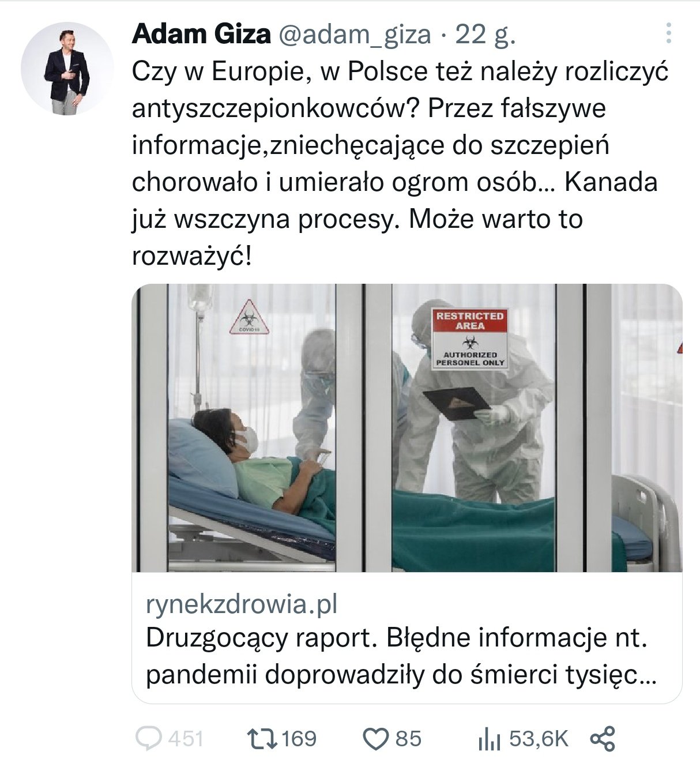Click the share icon
The image size is (700, 778).
[x=603, y=739]
